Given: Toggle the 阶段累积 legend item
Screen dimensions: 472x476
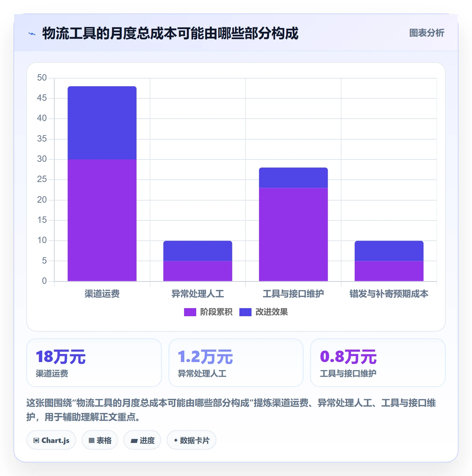Looking at the screenshot, I should (208, 312).
